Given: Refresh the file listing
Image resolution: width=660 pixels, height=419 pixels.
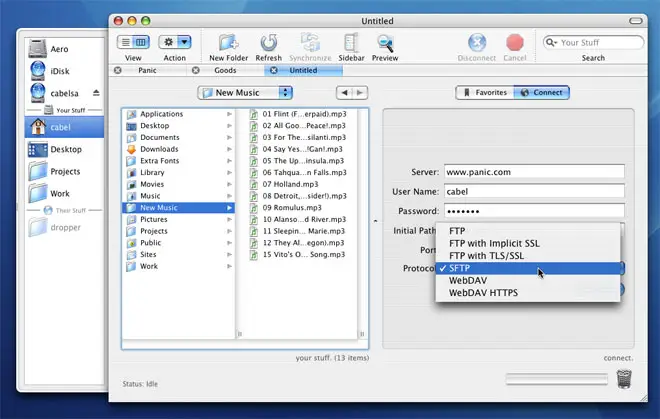Looking at the screenshot, I should [x=269, y=43].
